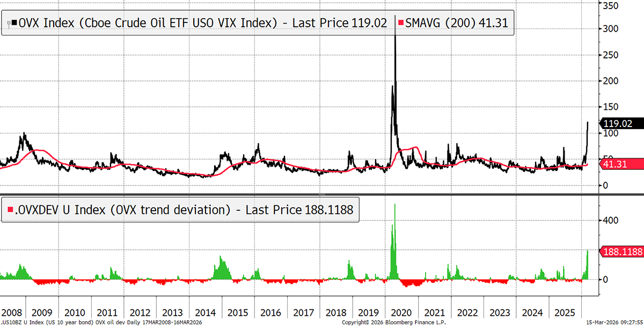
Task: Click the 2025 label on the time axis
Action: [x=564, y=312]
